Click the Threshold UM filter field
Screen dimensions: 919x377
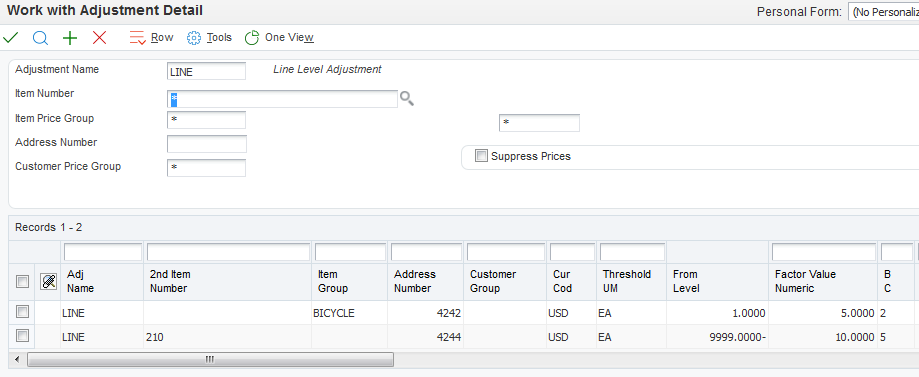tap(632, 252)
